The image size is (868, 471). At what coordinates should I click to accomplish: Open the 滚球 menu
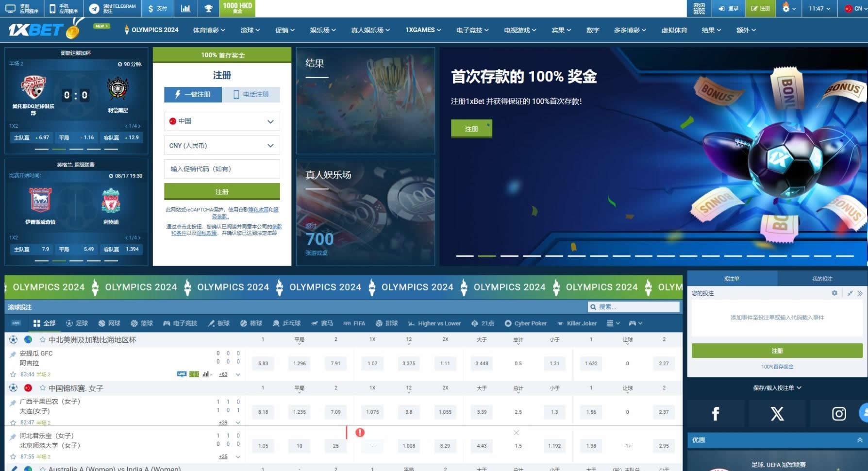(250, 30)
